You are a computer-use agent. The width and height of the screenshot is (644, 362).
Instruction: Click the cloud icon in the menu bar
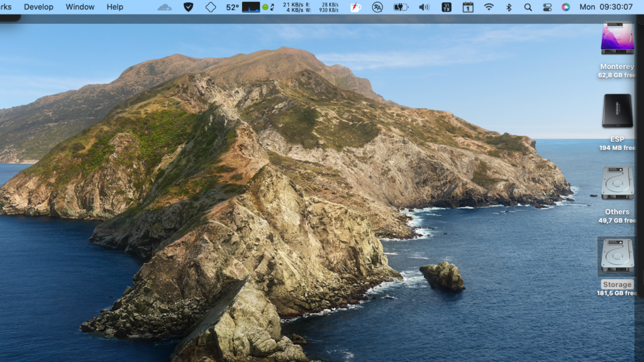pyautogui.click(x=164, y=7)
